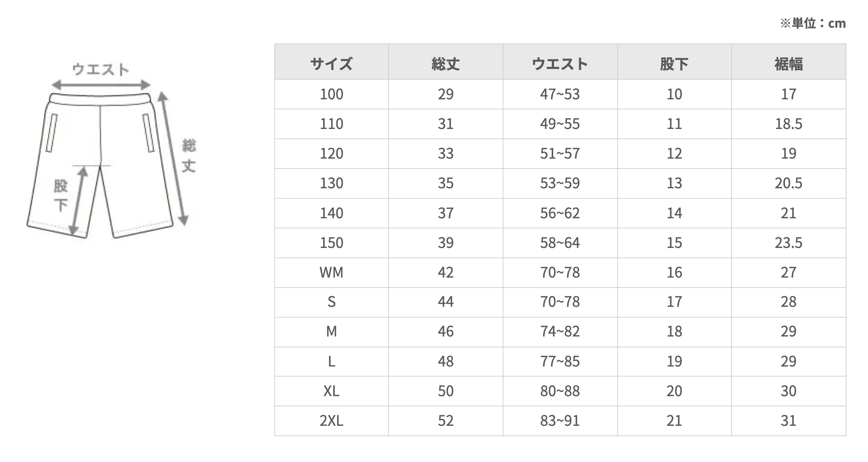Screen dimensions: 868x462
Task: Click the hem width 23.5 cell
Action: [x=788, y=243]
